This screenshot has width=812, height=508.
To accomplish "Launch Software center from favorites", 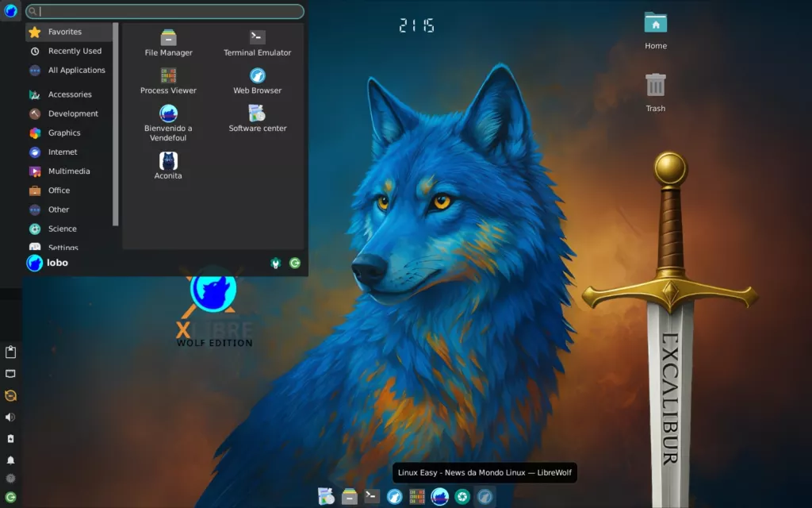I will tap(258, 118).
